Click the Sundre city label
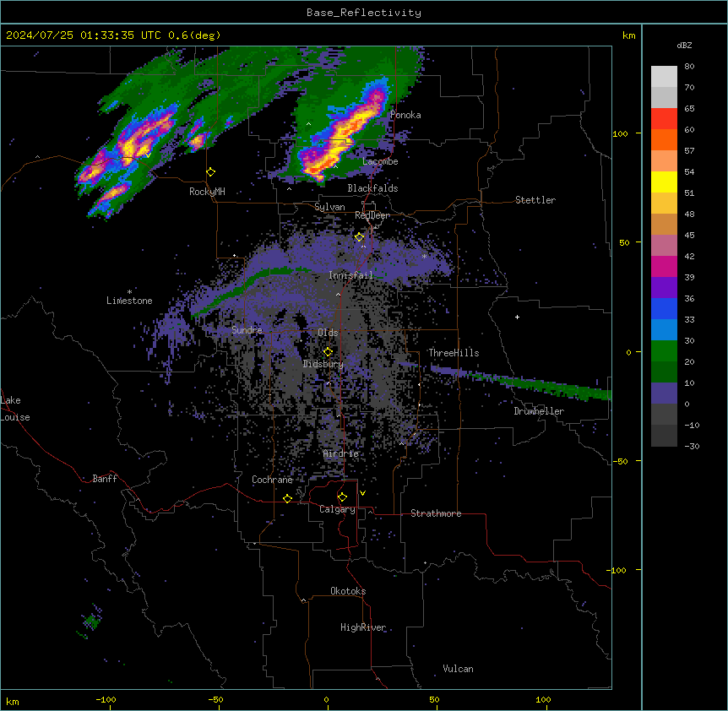Screen dimensions: 728x711 247,330
